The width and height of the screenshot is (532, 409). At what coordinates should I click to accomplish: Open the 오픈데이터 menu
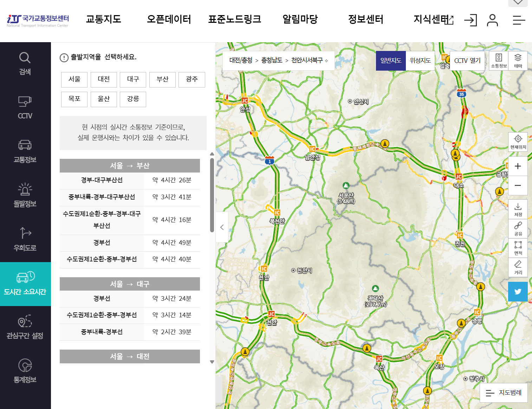pyautogui.click(x=169, y=20)
